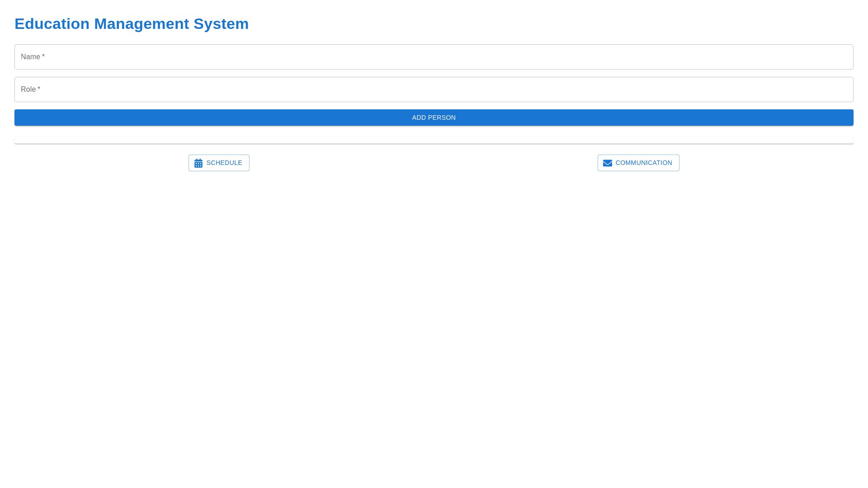868x488 pixels.
Task: Click the empty list panel under Add Person
Action: pos(434,140)
